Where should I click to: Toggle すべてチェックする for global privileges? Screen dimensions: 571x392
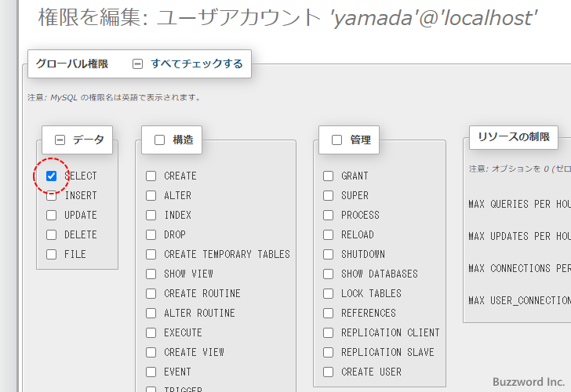coord(138,64)
